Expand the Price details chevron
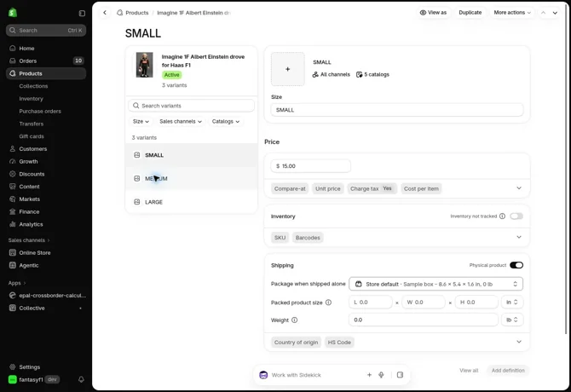The height and width of the screenshot is (392, 571). point(519,188)
